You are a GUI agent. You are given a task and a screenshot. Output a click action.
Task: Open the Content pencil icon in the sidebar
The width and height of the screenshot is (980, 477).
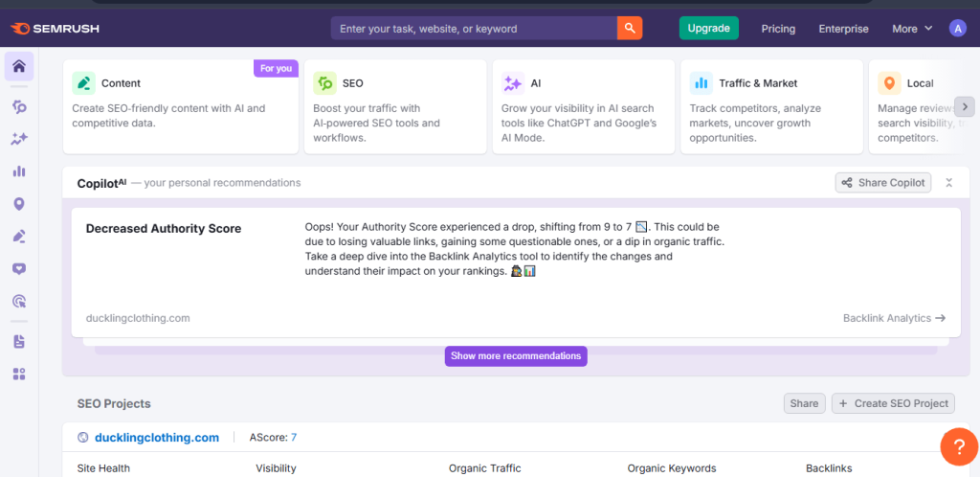(x=19, y=237)
